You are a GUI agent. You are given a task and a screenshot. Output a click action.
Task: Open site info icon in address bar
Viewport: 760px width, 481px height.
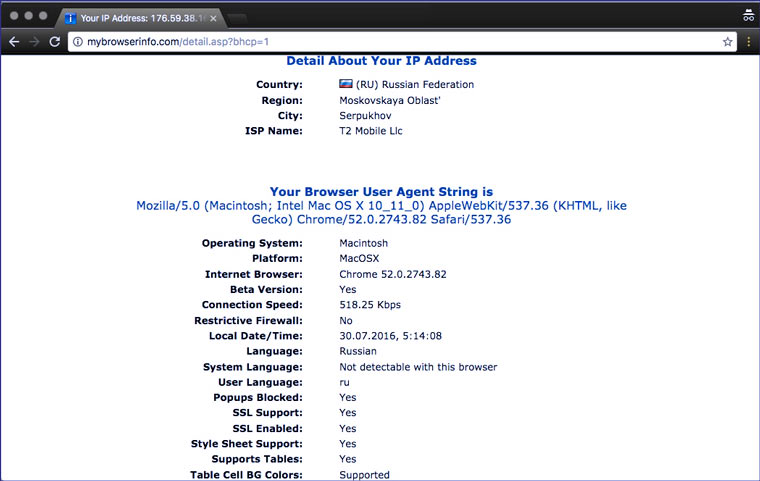(x=78, y=42)
